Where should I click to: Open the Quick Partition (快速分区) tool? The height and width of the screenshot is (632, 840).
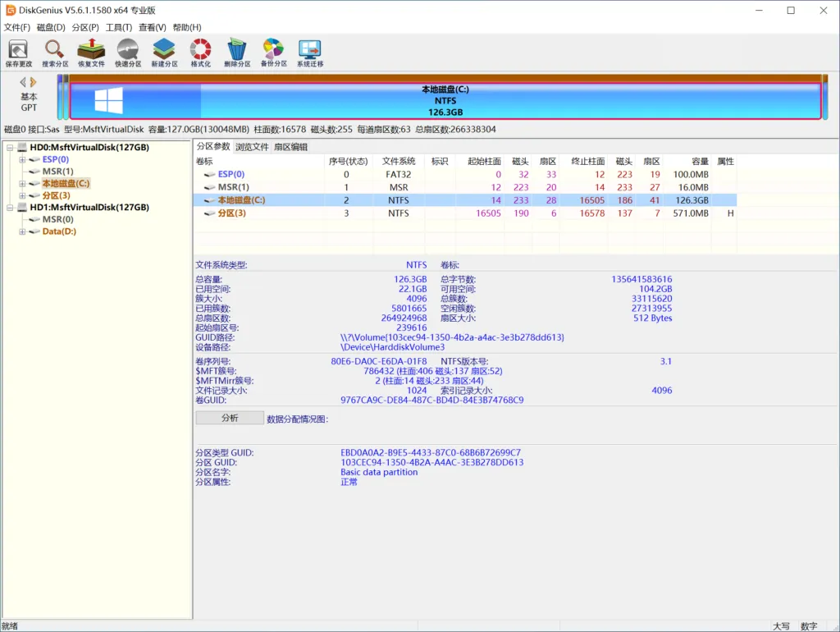(x=128, y=53)
